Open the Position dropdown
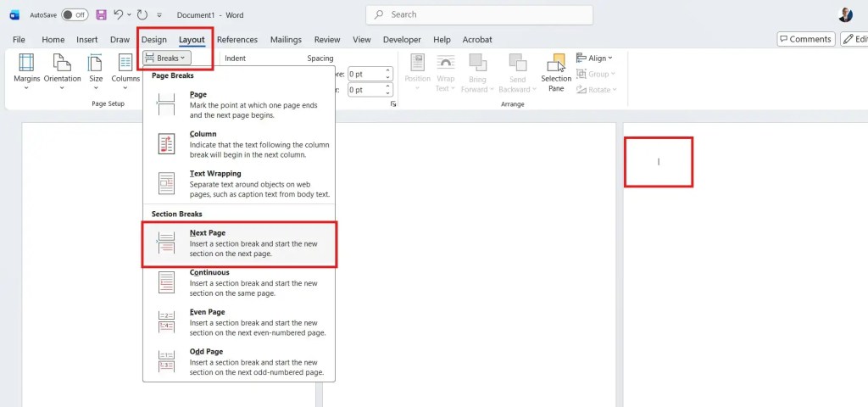 417,72
